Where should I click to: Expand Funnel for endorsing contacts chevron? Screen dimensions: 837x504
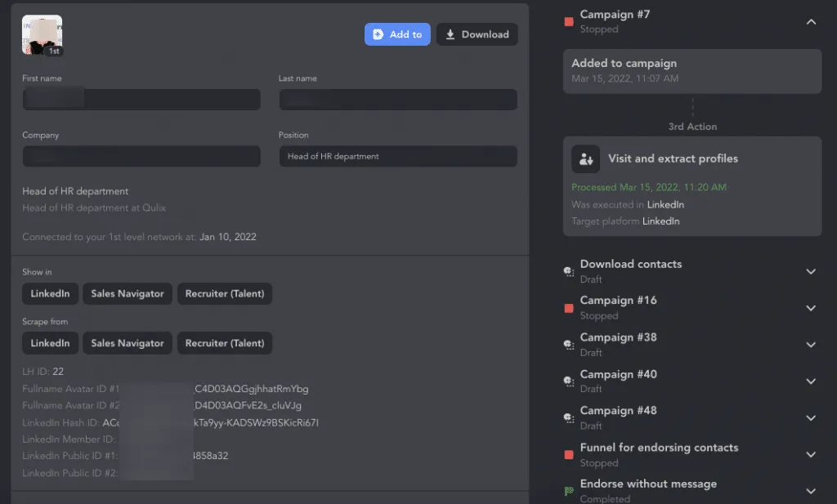(x=811, y=454)
